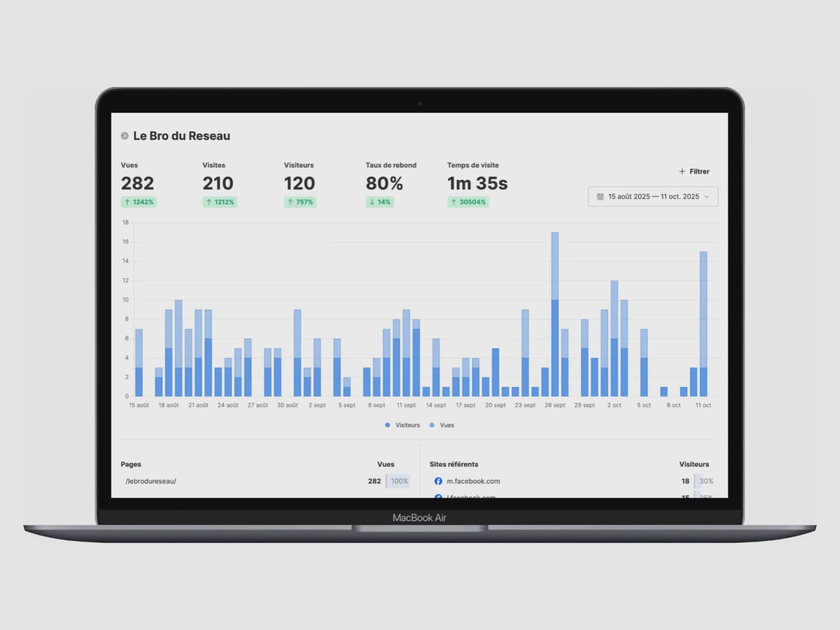Screen dimensions: 840x630
Task: Select the Visiteurs metric showing 120
Action: point(299,183)
